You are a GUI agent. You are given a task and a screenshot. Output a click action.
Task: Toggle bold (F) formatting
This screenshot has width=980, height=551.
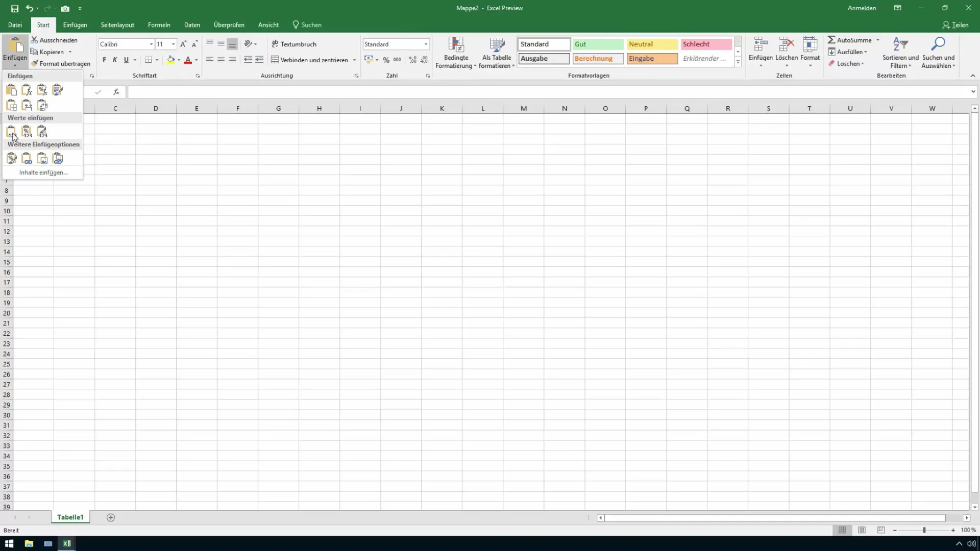(104, 60)
